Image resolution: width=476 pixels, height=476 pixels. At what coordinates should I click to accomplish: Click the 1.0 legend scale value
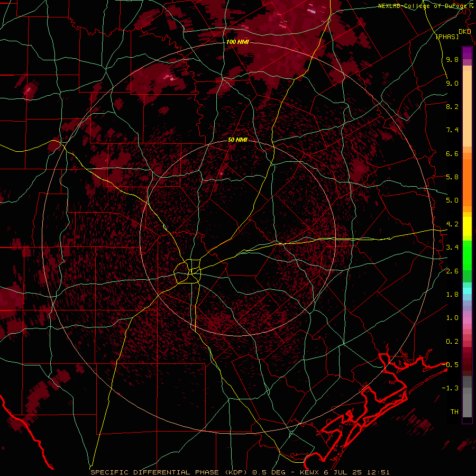(x=452, y=318)
